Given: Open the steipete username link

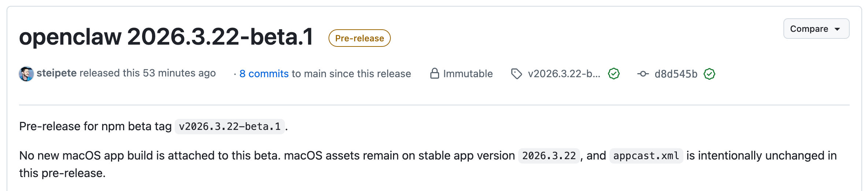Looking at the screenshot, I should click(56, 73).
